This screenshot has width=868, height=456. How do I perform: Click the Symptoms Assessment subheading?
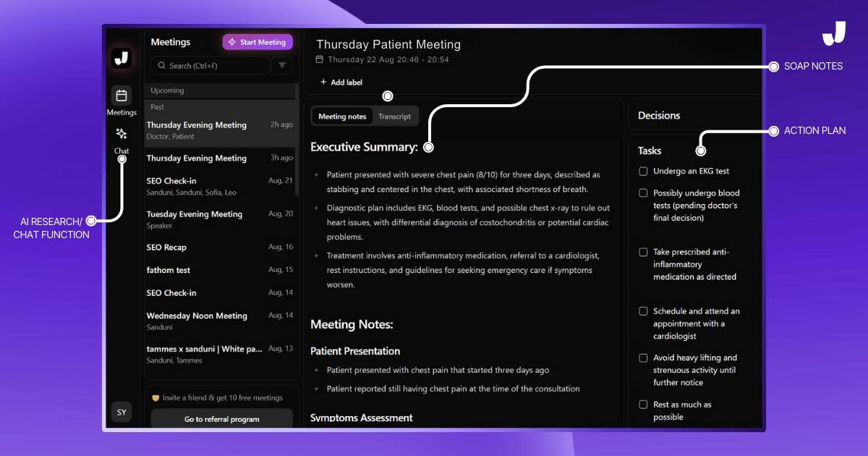362,418
